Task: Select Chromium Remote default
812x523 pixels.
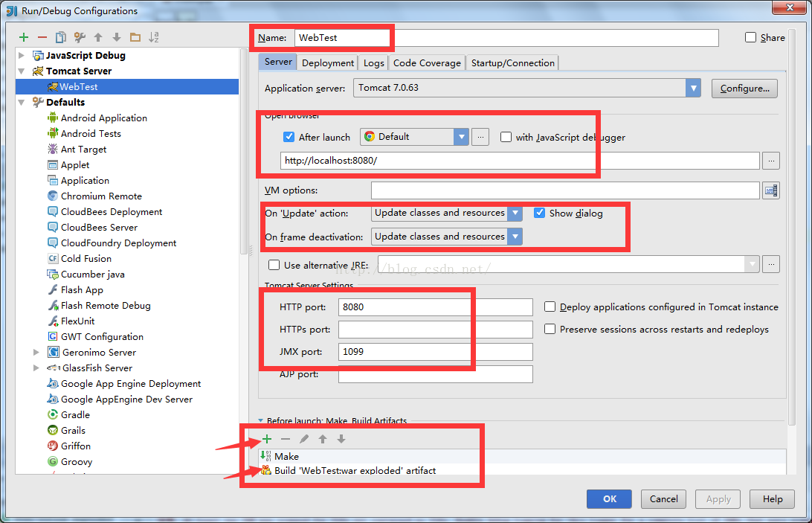Action: click(94, 196)
